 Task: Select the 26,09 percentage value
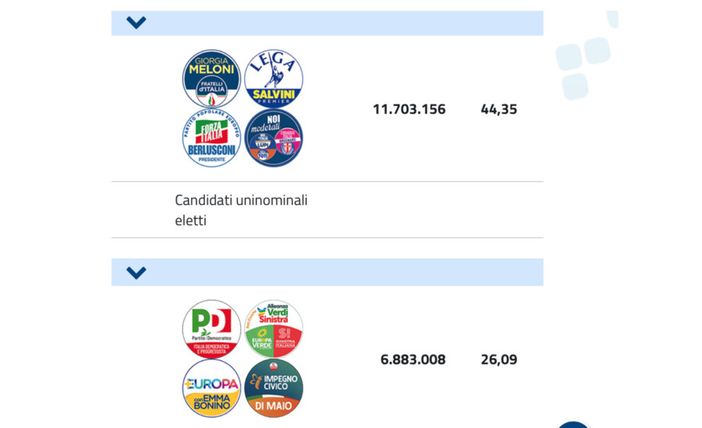point(499,359)
